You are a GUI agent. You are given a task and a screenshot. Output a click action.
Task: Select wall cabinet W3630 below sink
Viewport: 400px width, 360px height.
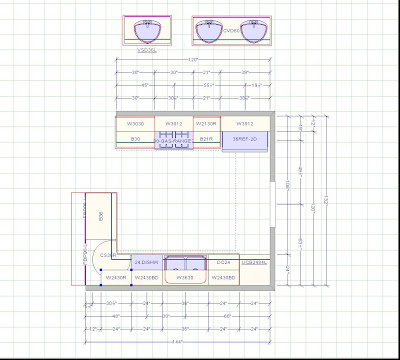tap(185, 278)
